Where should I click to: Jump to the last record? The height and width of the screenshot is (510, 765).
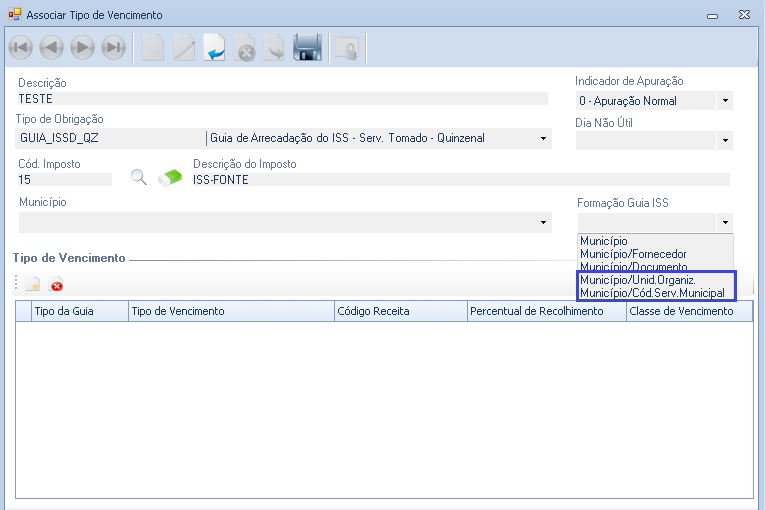[x=114, y=48]
